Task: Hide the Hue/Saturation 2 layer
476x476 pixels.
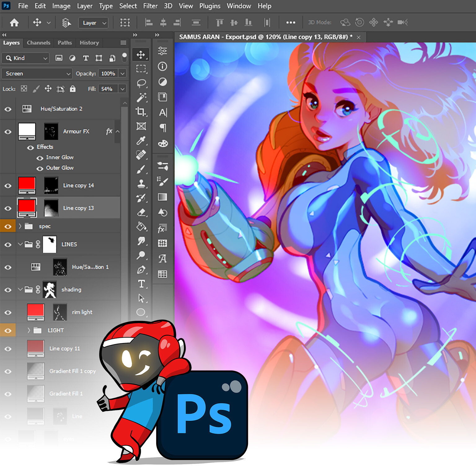Action: (8, 109)
